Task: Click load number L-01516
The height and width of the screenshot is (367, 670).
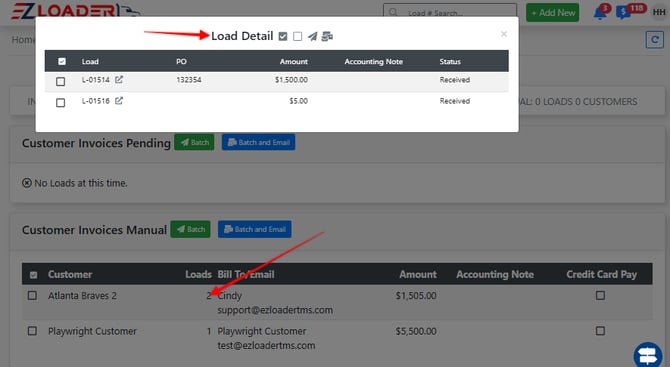Action: [x=96, y=101]
